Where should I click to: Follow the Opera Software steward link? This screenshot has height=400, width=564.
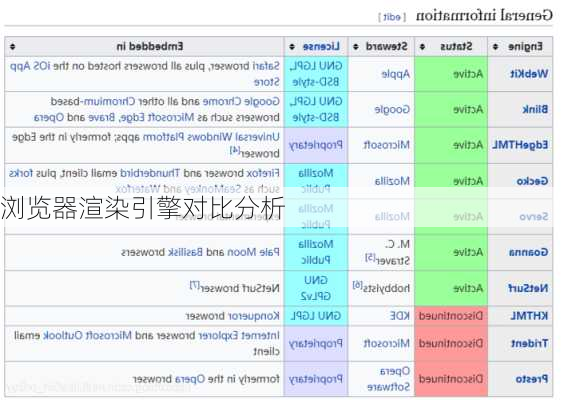click(388, 379)
